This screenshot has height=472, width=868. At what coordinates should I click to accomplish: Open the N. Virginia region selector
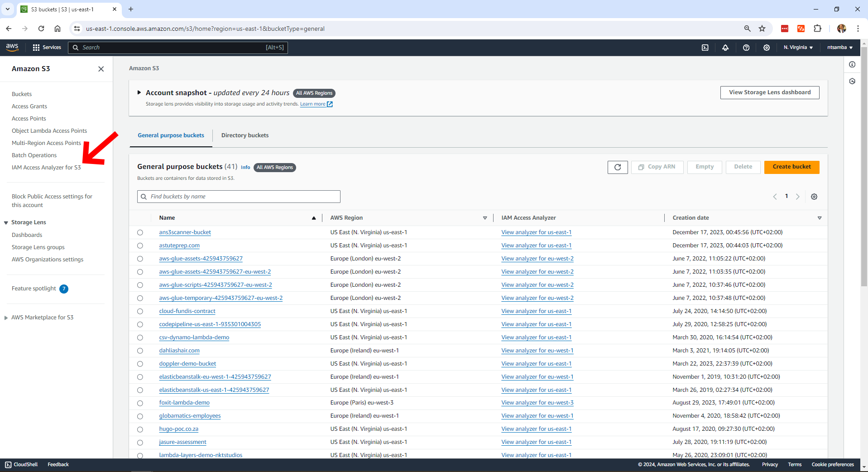click(797, 48)
